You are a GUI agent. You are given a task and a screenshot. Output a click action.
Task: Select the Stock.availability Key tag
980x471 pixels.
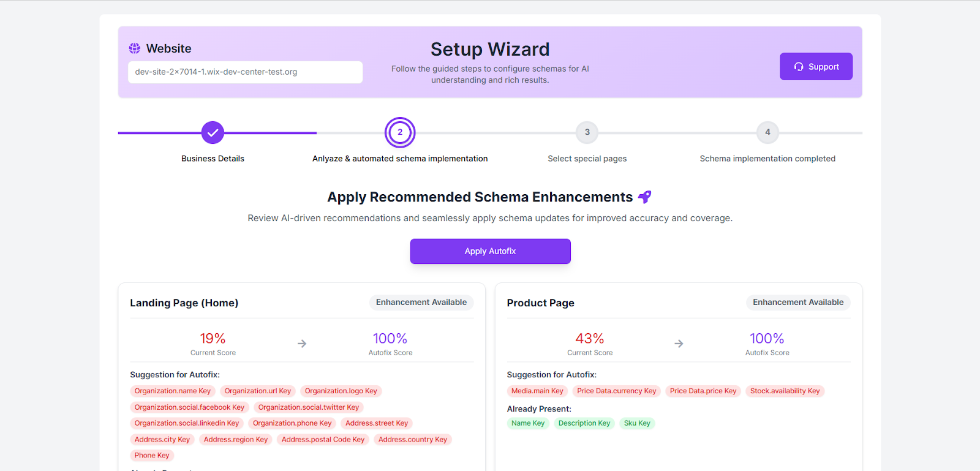(x=785, y=391)
